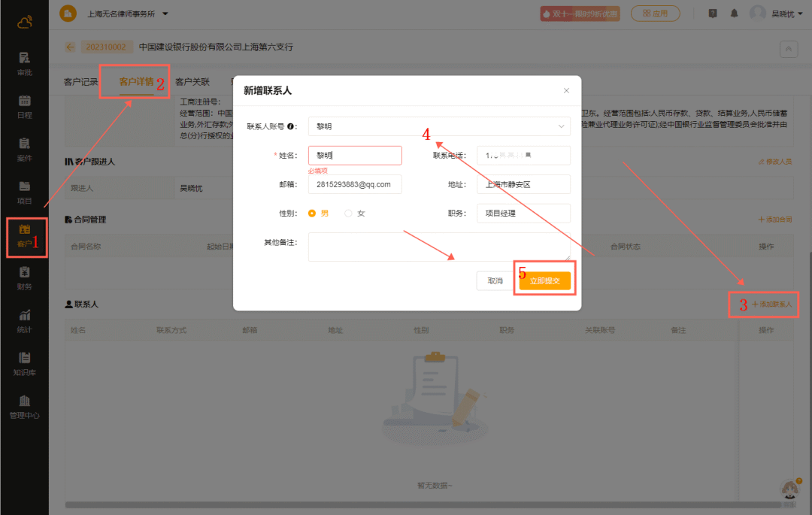This screenshot has width=812, height=515.
Task: Open the 项目 projects sidebar icon
Action: pos(24,192)
